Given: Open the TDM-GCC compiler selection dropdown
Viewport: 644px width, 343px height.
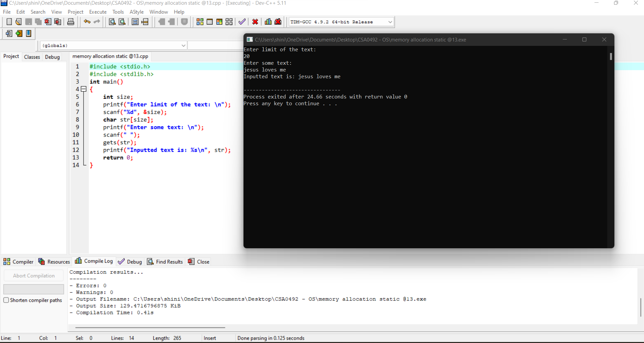Looking at the screenshot, I should coord(390,22).
